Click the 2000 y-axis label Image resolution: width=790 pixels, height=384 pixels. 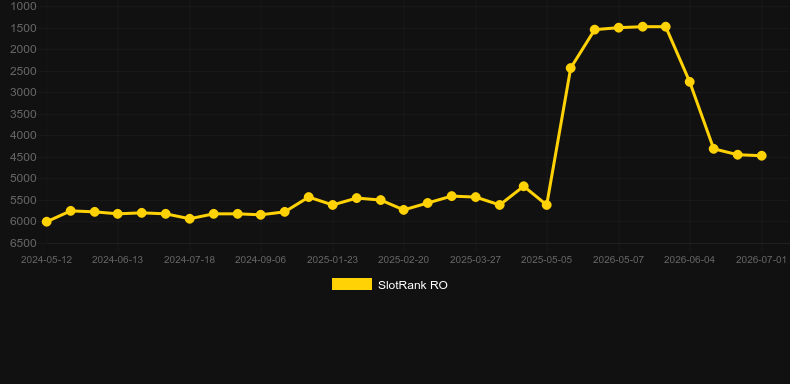coord(24,49)
